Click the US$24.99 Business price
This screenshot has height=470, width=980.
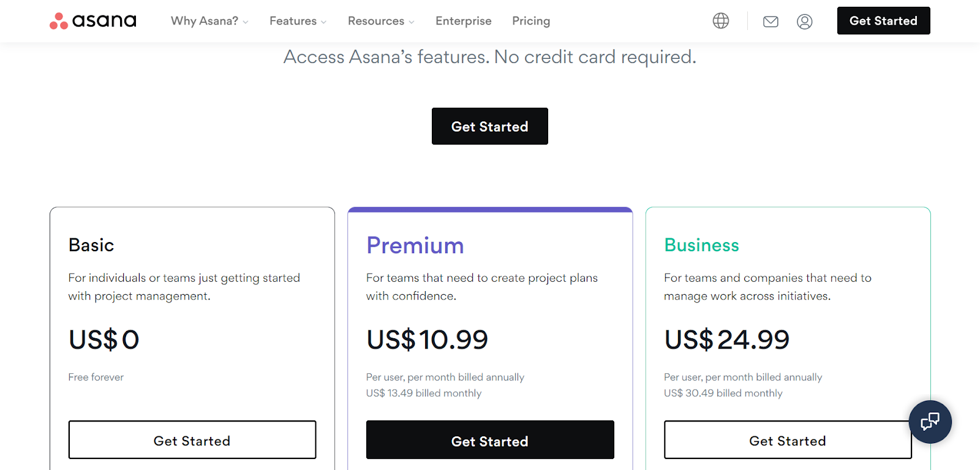tap(726, 339)
